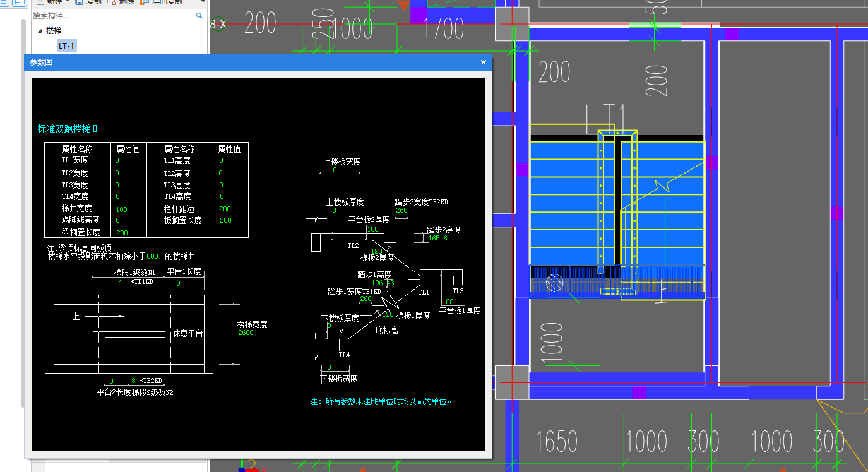Edit the 上楼板宽度 value 0
The image size is (868, 472).
tap(335, 170)
